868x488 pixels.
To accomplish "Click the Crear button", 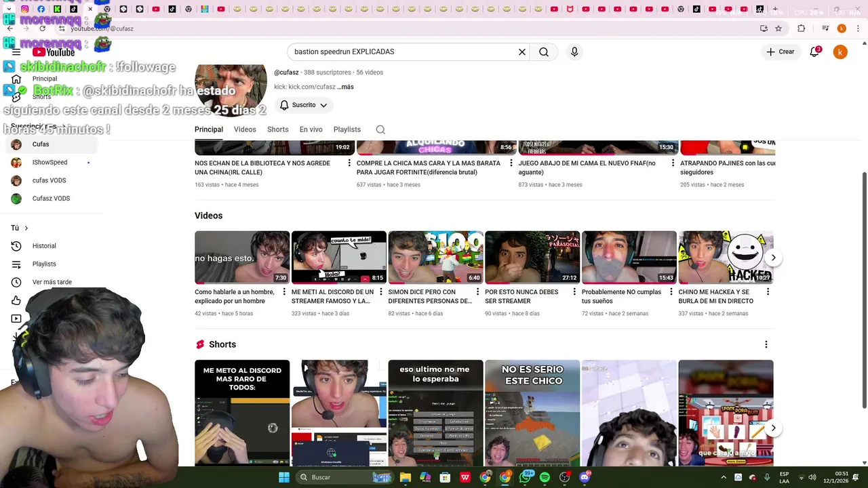I will pyautogui.click(x=780, y=52).
